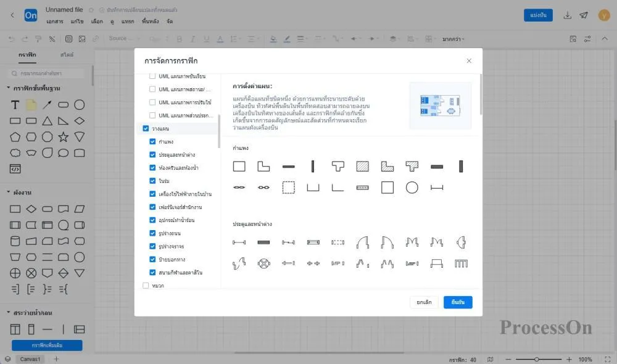Click the format painter toolbar icon

point(38,39)
